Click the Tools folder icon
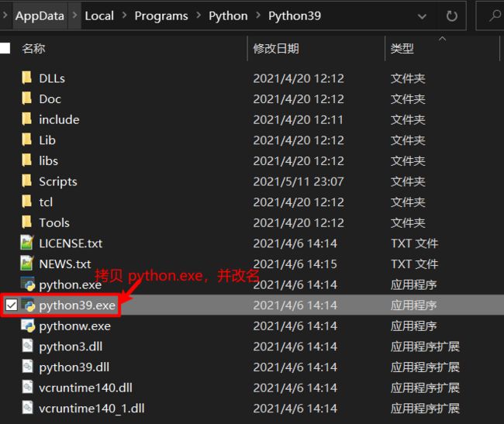 (26, 222)
